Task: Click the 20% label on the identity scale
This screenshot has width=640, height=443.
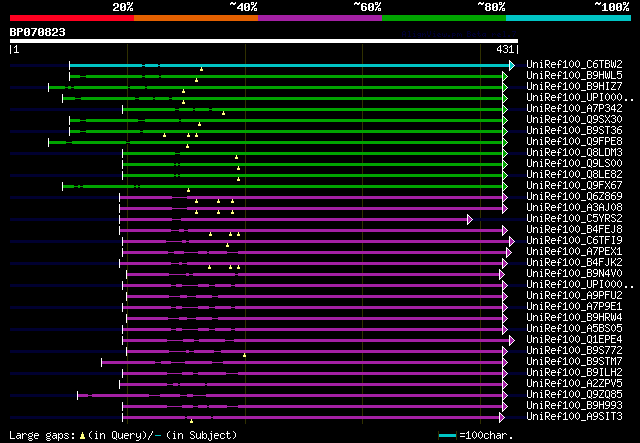Action: 123,7
